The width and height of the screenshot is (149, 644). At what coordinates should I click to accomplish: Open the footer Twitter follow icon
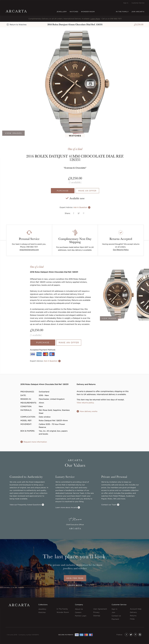tap(131, 634)
